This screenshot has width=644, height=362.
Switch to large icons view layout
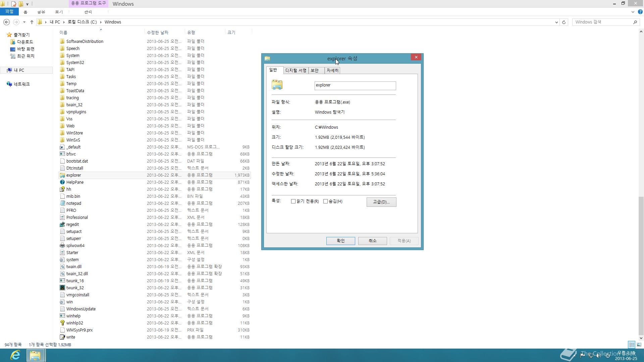[x=639, y=345]
